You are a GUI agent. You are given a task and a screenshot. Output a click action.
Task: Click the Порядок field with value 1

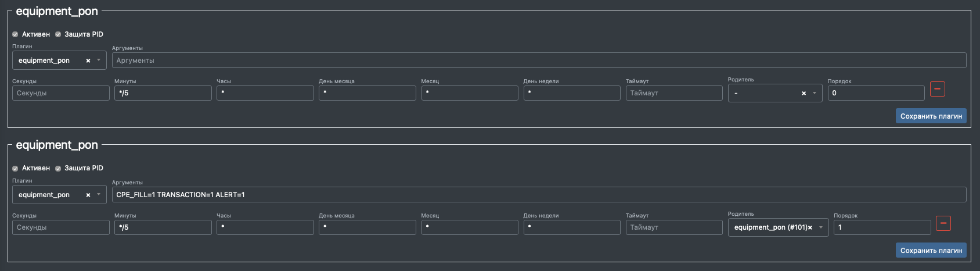click(x=882, y=227)
